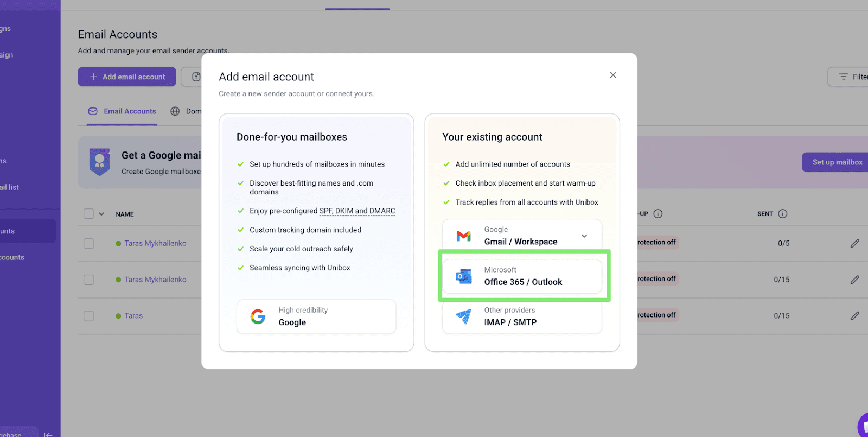Click the Outlook icon for Office 365

pos(463,276)
